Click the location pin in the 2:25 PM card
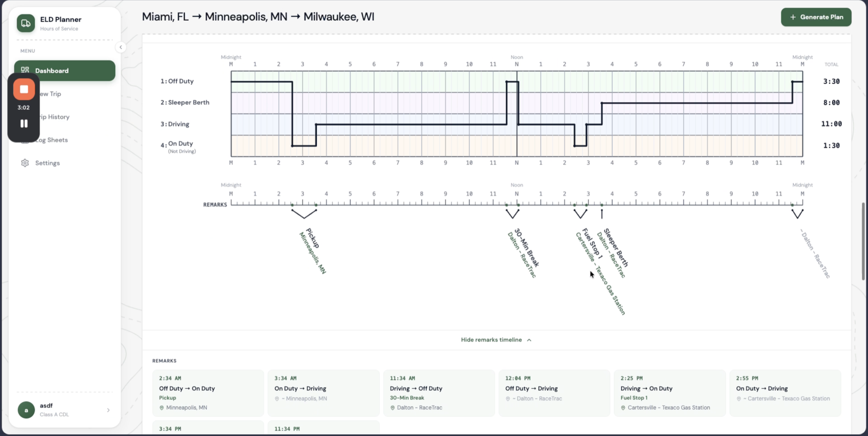Image resolution: width=868 pixels, height=436 pixels. click(x=623, y=408)
